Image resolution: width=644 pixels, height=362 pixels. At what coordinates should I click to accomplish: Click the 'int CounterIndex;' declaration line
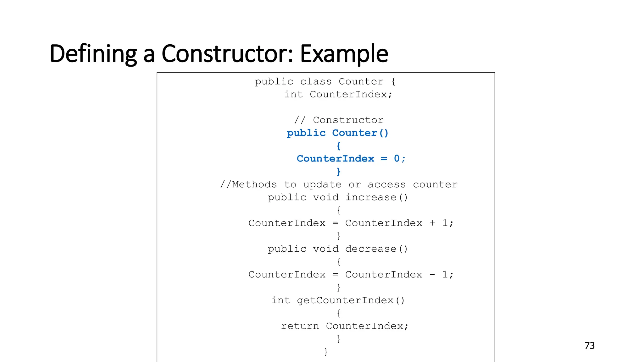(x=338, y=94)
